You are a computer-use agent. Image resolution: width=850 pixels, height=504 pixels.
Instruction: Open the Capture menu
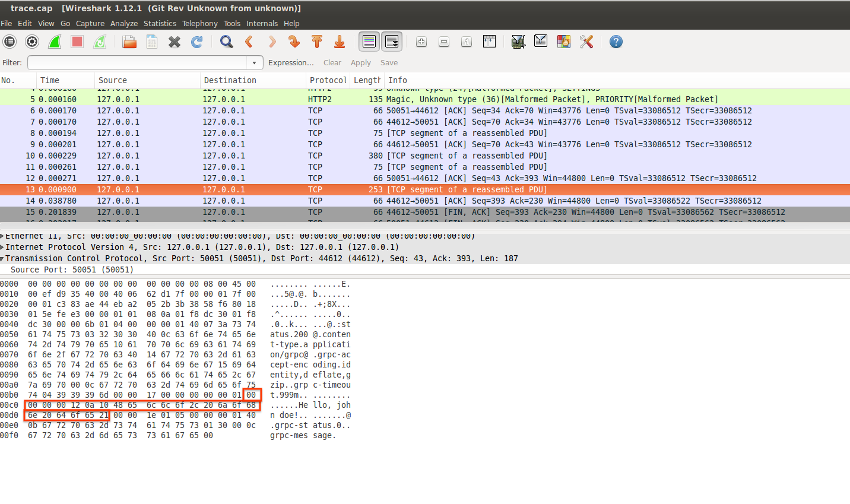[x=90, y=24]
